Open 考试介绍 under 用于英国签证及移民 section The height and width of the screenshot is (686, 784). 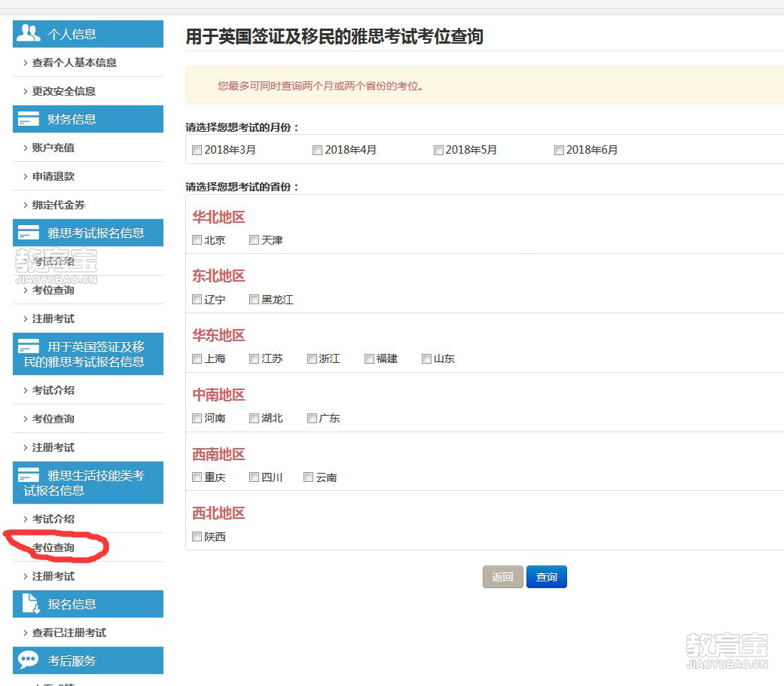click(x=53, y=390)
